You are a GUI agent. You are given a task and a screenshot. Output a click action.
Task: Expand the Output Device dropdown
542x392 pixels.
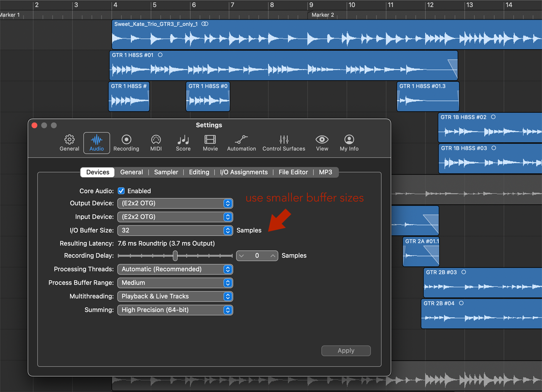tap(175, 203)
